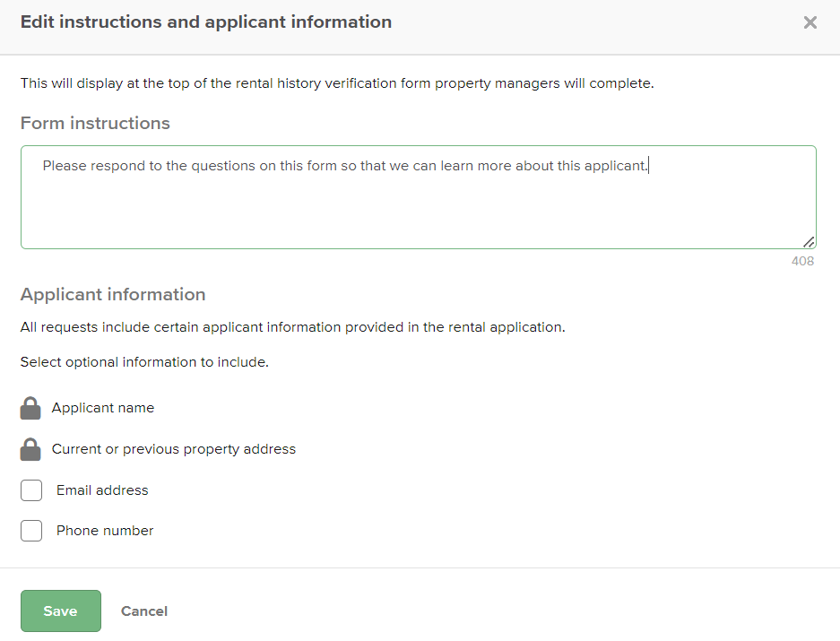The height and width of the screenshot is (641, 840).
Task: Click the 'All requests include certain applicant' sentence
Action: (292, 327)
